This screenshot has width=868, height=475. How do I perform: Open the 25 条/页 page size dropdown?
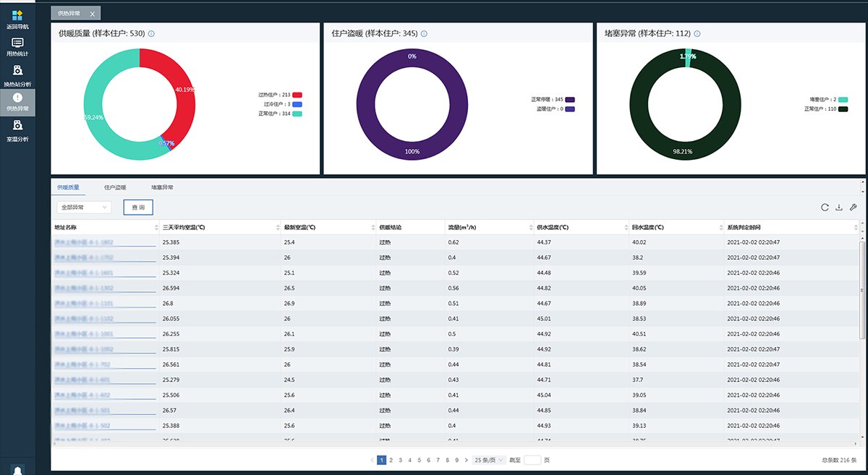click(489, 460)
